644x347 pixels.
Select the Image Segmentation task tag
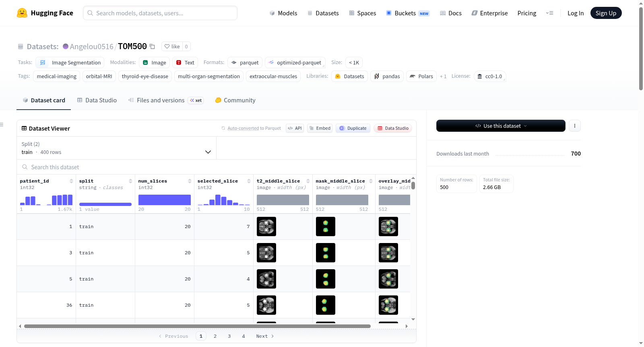tap(70, 62)
